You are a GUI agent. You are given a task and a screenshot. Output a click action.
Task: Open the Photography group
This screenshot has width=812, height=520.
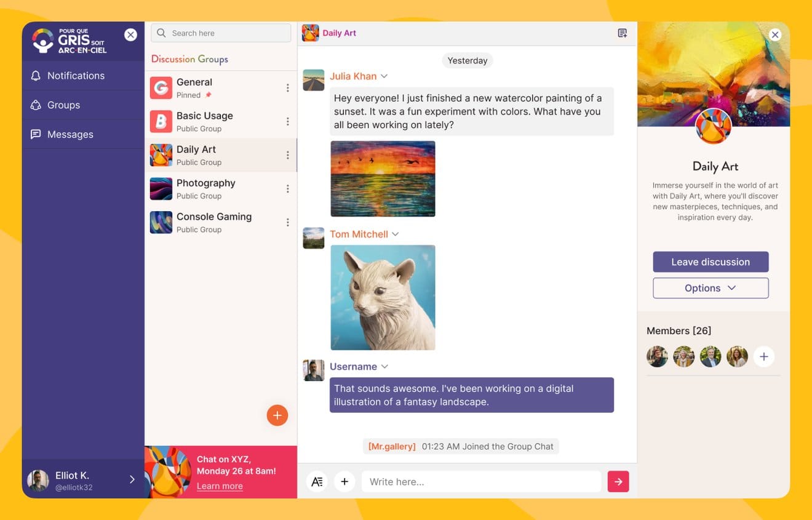tap(221, 189)
